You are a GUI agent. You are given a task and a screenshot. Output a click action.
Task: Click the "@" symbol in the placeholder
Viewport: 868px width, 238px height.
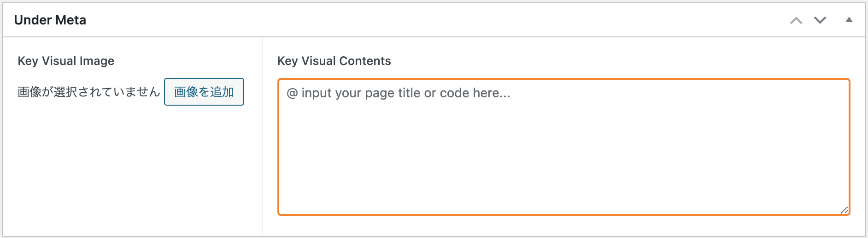click(x=292, y=93)
